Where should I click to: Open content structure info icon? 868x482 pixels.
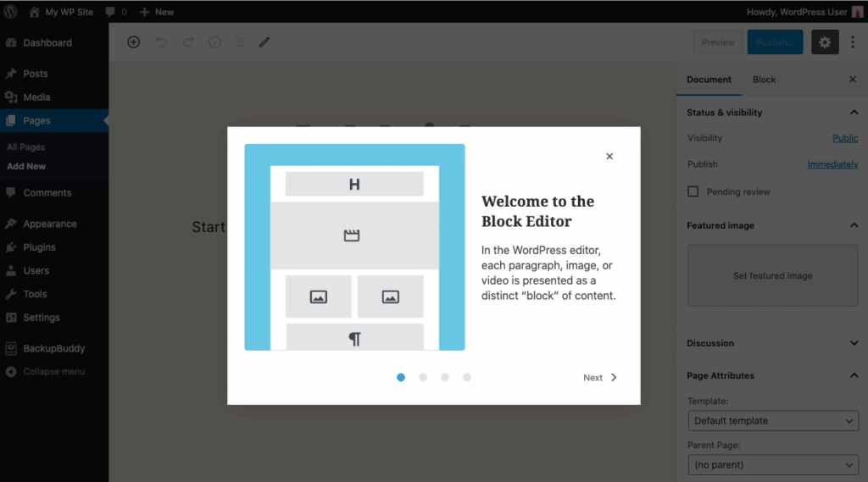click(214, 42)
